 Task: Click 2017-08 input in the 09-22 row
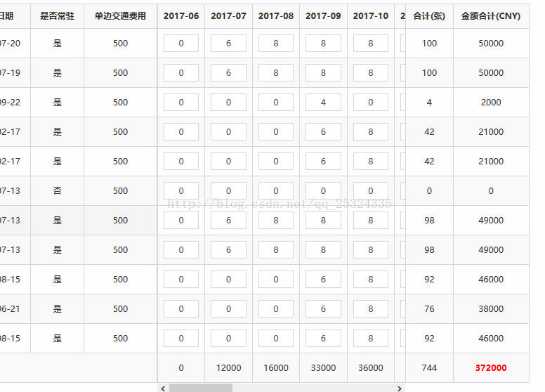tap(275, 103)
